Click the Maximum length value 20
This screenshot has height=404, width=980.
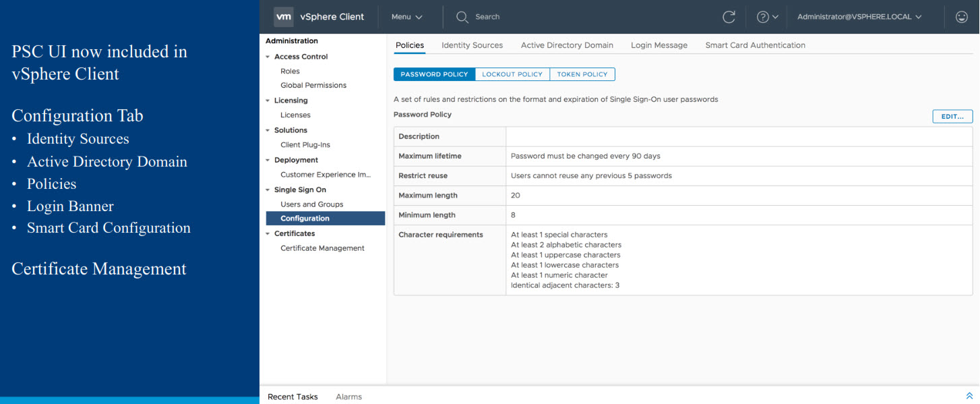[516, 195]
